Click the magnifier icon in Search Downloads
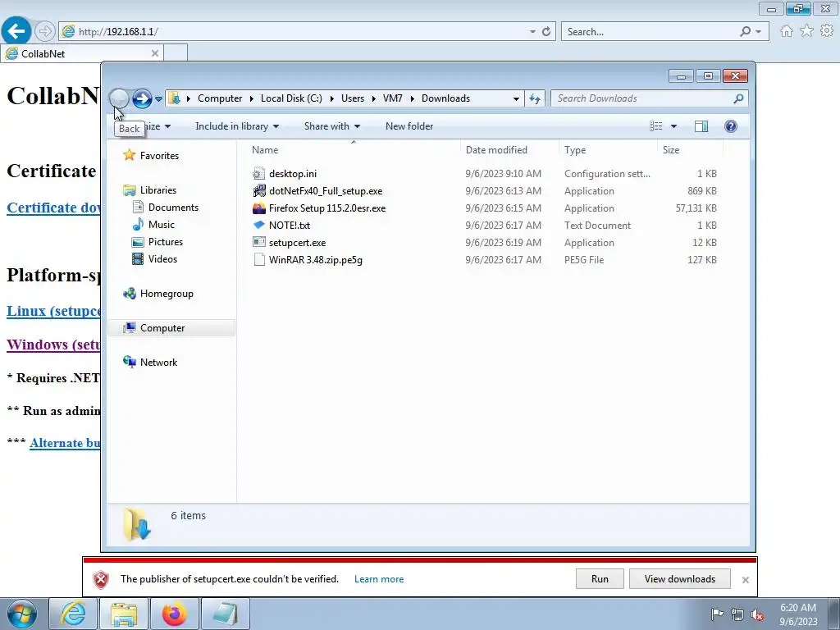The width and height of the screenshot is (840, 630). pyautogui.click(x=739, y=98)
